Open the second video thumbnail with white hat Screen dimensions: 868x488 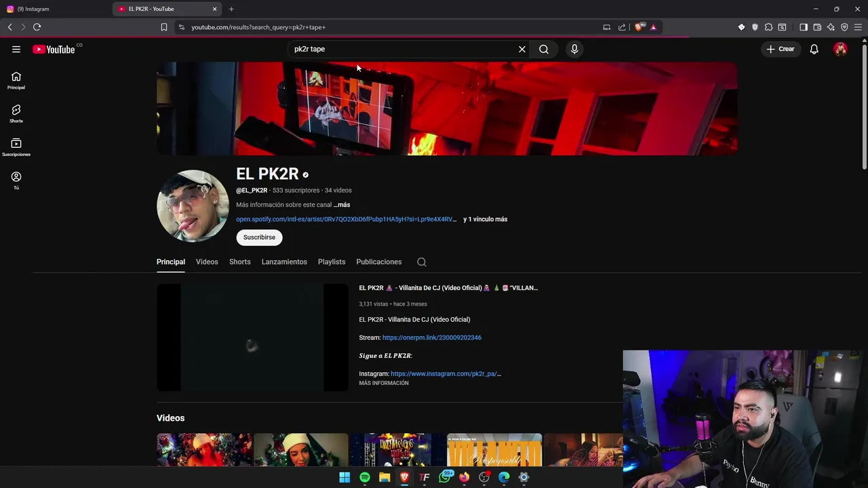(x=301, y=450)
